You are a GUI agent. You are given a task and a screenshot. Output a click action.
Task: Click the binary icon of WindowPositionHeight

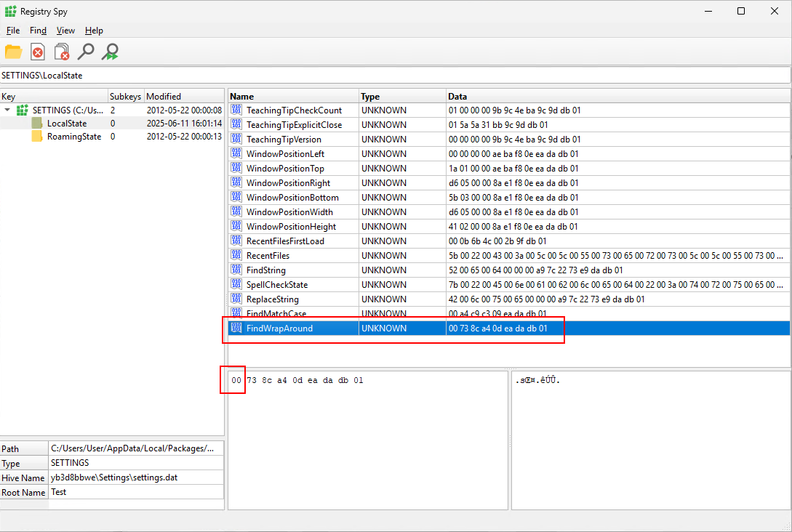[x=236, y=226]
